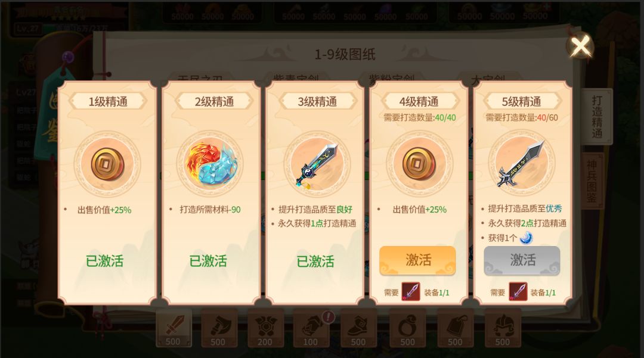Select the sword category at bottom bar

click(174, 328)
